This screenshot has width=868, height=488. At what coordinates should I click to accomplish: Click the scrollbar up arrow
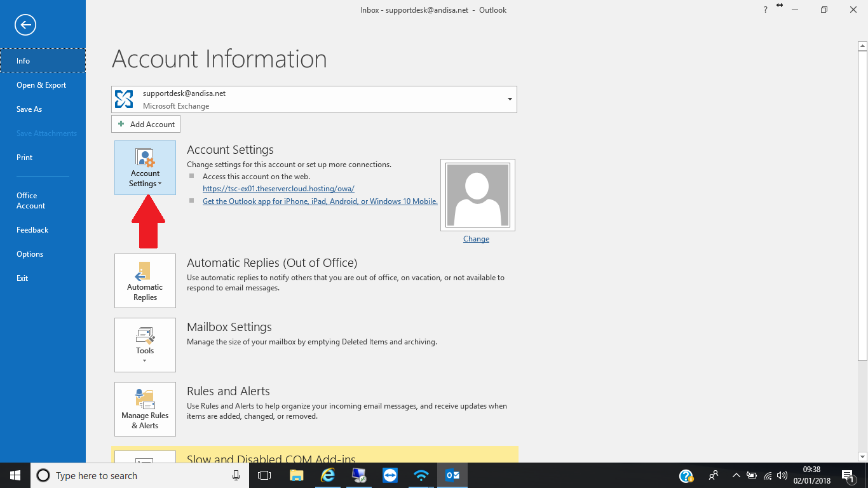(862, 46)
